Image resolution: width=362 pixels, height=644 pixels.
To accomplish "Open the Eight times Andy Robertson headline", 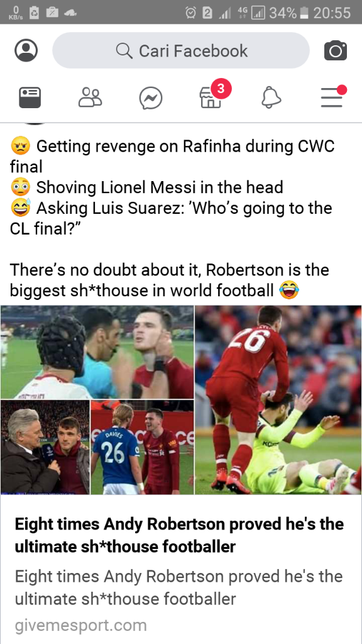I will [x=179, y=535].
